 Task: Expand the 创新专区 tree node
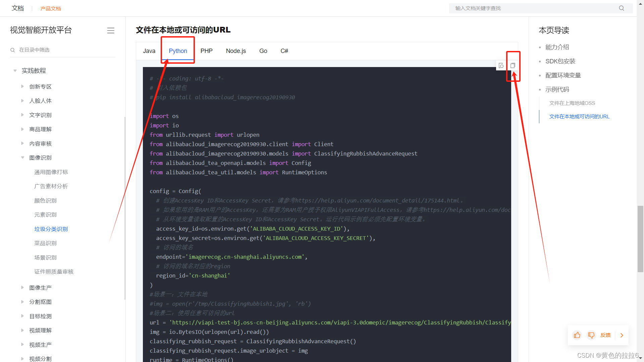pos(22,86)
